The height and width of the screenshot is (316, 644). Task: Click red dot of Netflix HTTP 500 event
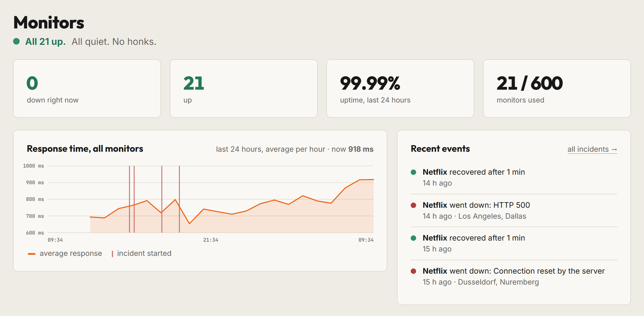pyautogui.click(x=414, y=205)
